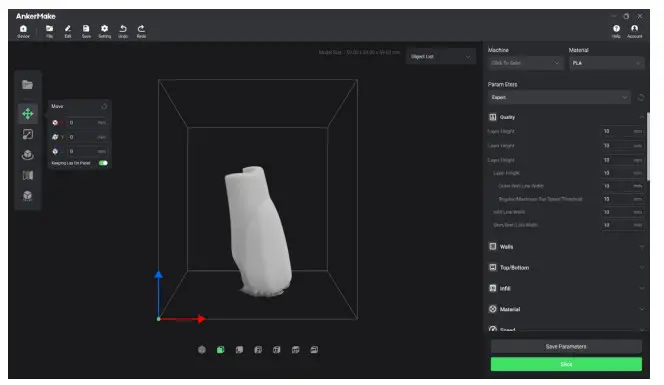664x385 pixels.
Task: Click the Save disk icon
Action: tap(86, 31)
